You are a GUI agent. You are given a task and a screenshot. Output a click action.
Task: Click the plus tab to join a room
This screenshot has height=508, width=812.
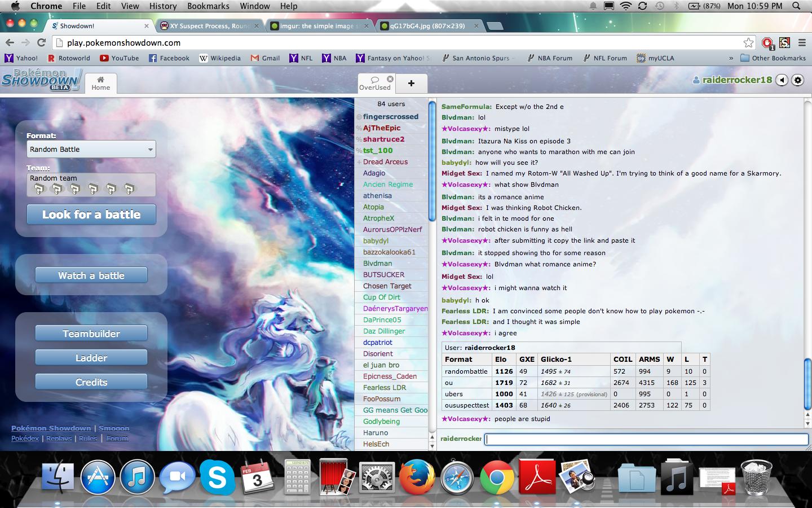[411, 84]
